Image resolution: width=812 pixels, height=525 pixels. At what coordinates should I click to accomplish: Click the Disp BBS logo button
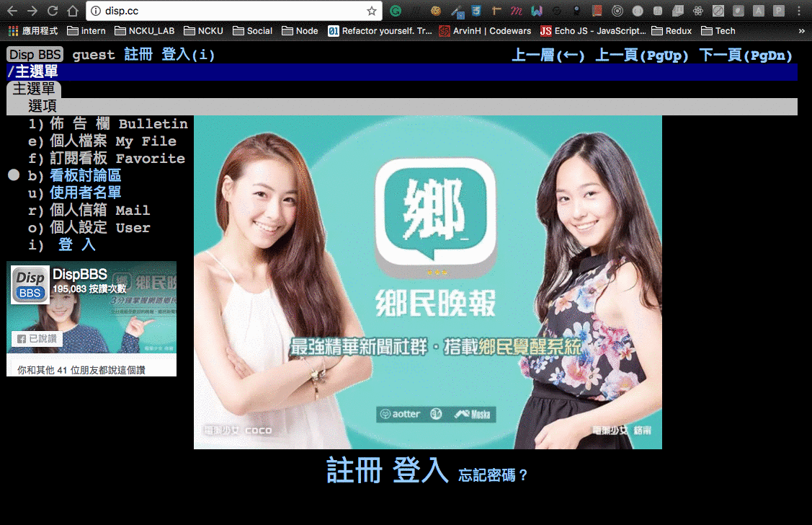(x=35, y=54)
